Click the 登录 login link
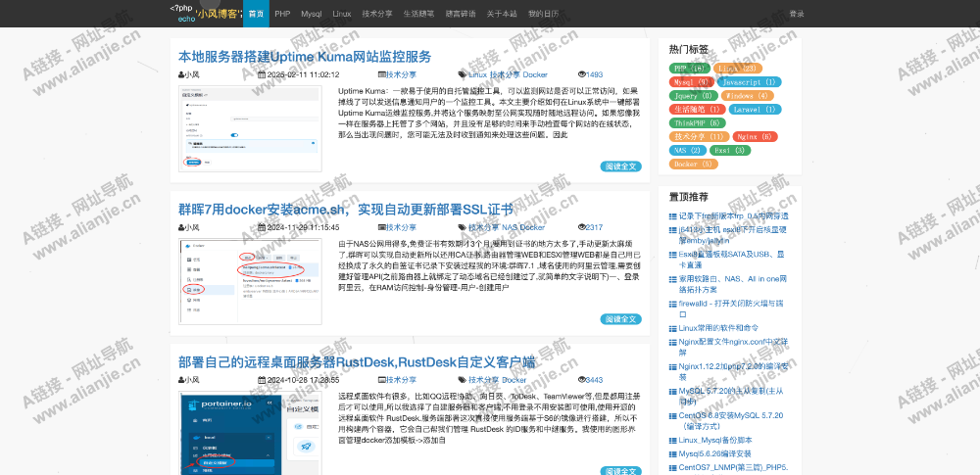This screenshot has height=475, width=980. [x=797, y=14]
